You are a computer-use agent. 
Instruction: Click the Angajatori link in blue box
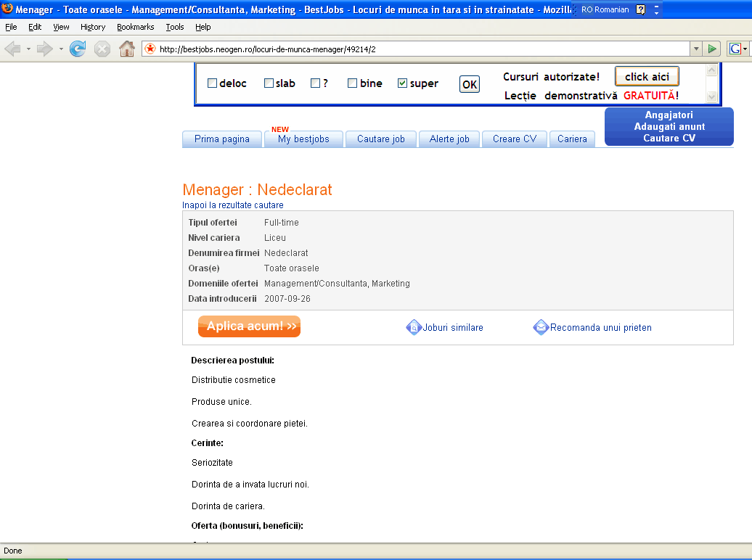669,115
